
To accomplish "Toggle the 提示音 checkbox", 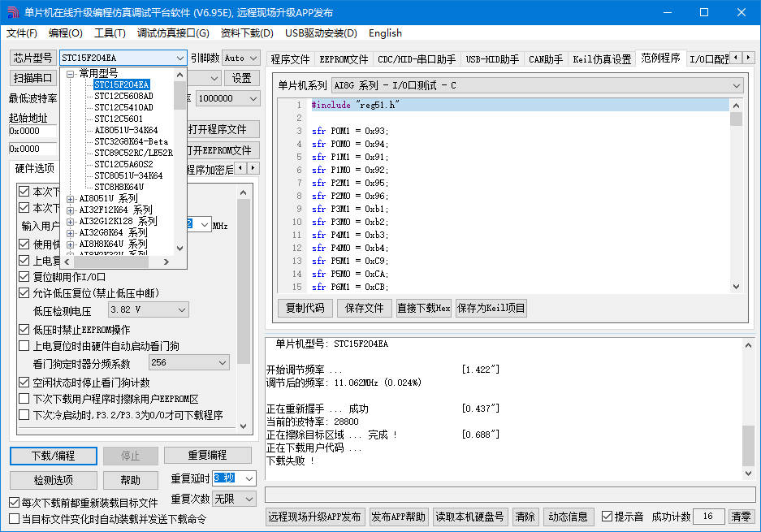I will tap(607, 517).
